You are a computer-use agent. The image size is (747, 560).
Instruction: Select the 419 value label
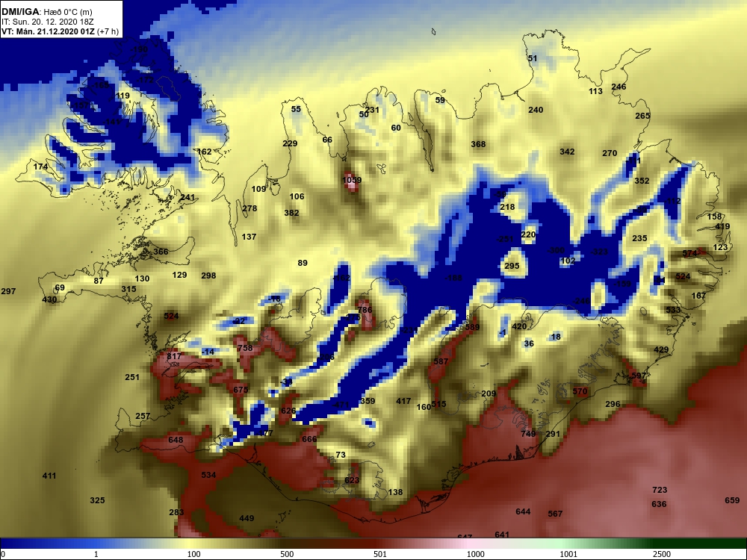point(722,226)
